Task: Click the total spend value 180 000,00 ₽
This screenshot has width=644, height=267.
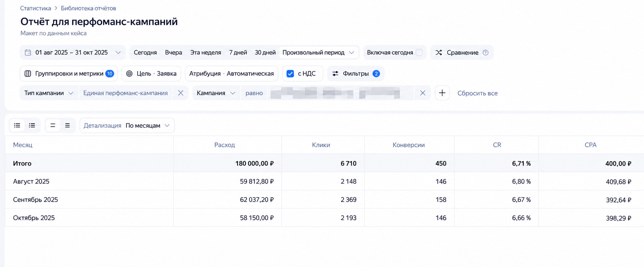Action: pos(254,163)
